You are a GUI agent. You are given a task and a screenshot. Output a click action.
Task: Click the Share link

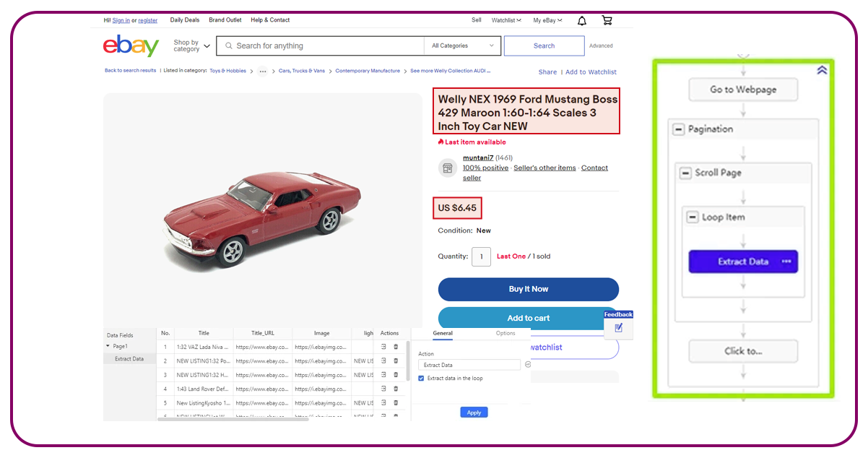point(547,72)
